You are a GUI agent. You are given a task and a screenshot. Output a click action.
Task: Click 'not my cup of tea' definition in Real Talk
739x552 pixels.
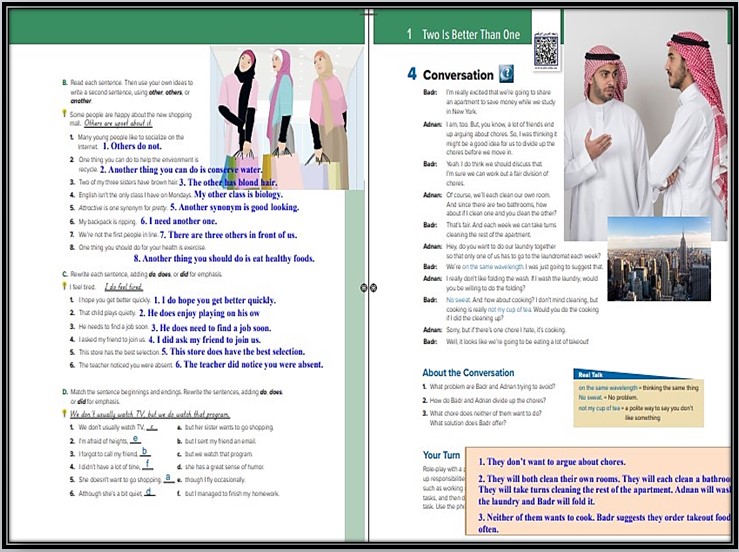pos(636,412)
